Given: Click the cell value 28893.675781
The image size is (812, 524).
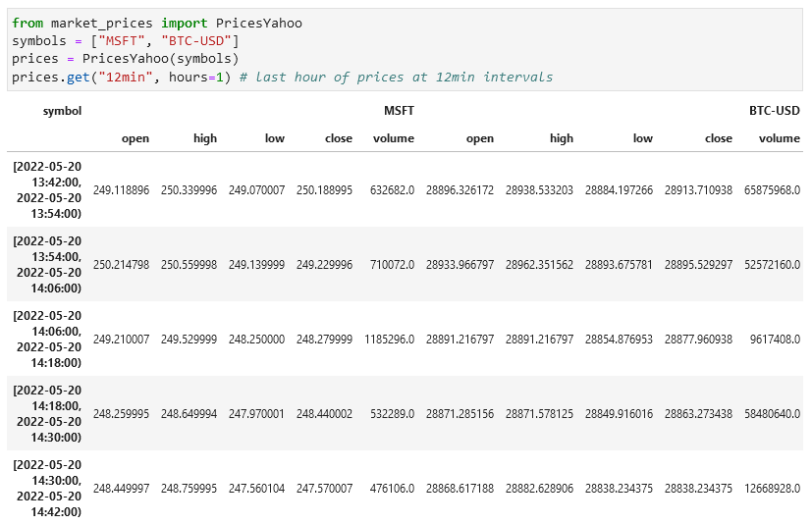Looking at the screenshot, I should 619,265.
